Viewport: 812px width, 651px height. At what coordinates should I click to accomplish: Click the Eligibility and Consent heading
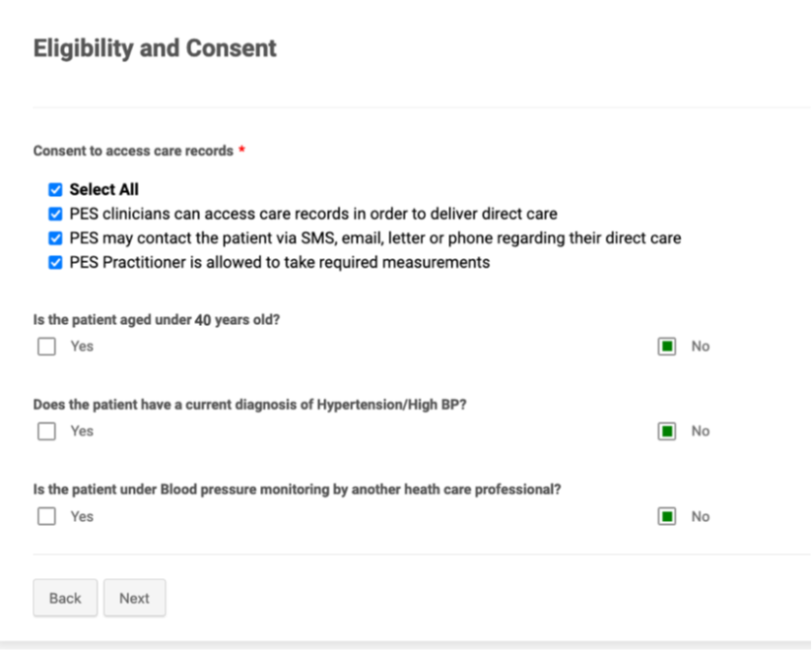click(x=155, y=49)
